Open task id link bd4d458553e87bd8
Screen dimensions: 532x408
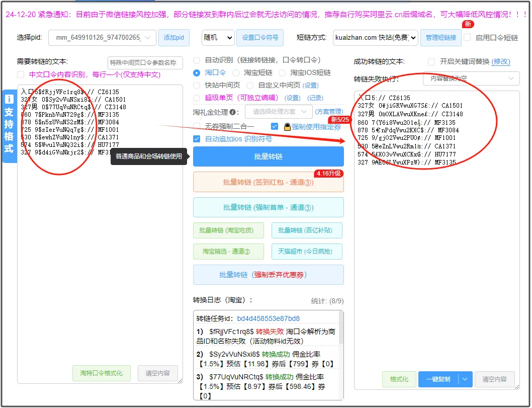click(269, 318)
